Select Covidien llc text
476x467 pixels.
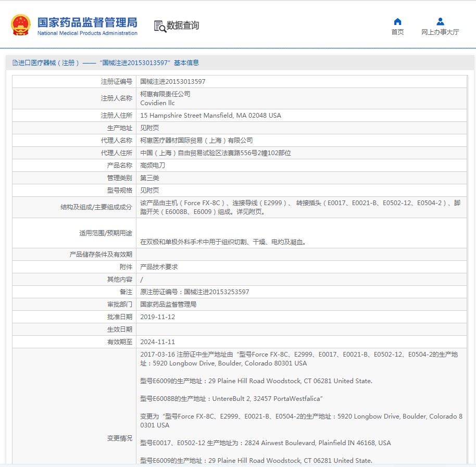(158, 103)
